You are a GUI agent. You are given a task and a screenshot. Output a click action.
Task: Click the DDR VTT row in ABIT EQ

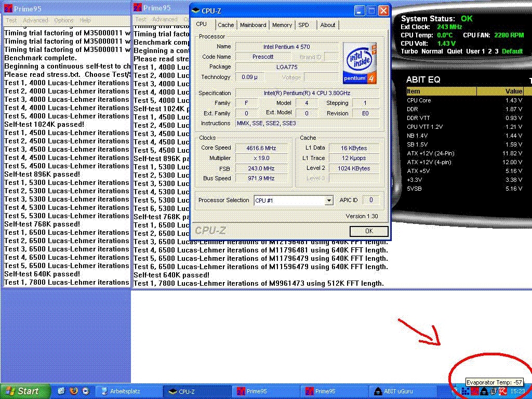coord(464,118)
